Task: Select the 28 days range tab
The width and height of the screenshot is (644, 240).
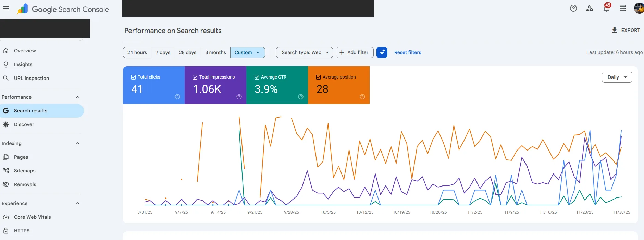Action: coord(188,52)
